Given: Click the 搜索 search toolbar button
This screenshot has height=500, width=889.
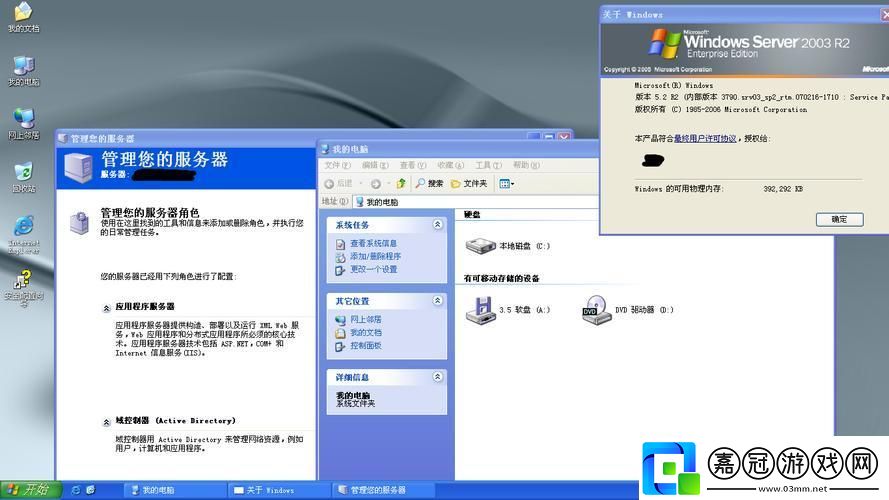Looking at the screenshot, I should (429, 184).
